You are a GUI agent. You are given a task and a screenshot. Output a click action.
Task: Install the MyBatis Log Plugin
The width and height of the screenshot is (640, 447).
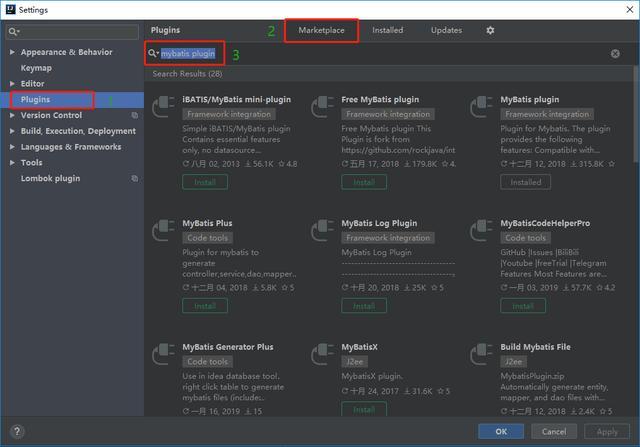(x=364, y=306)
